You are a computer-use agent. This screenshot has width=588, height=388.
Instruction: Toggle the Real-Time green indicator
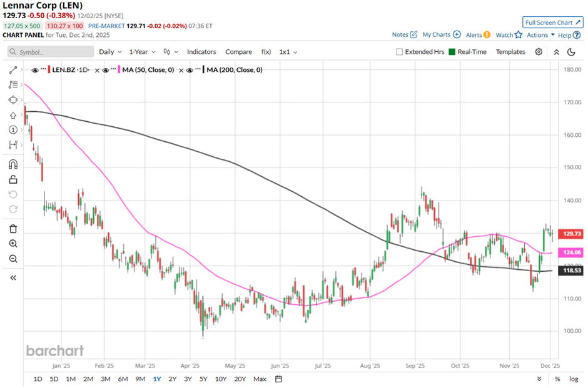[x=452, y=52]
